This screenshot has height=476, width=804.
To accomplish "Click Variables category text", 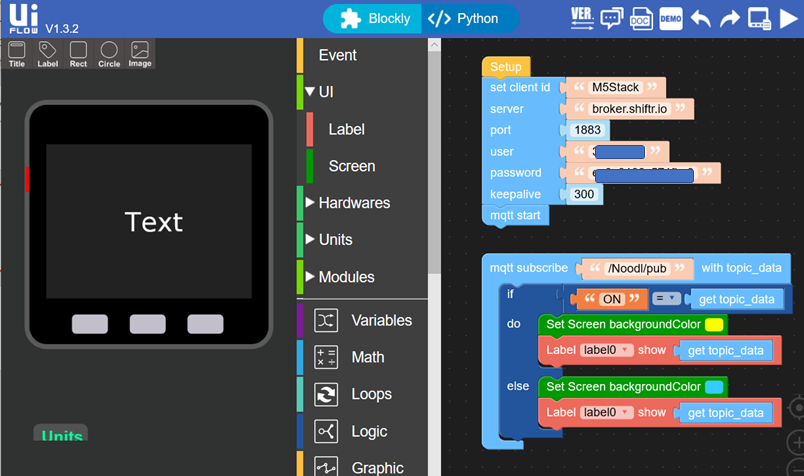I will [381, 321].
